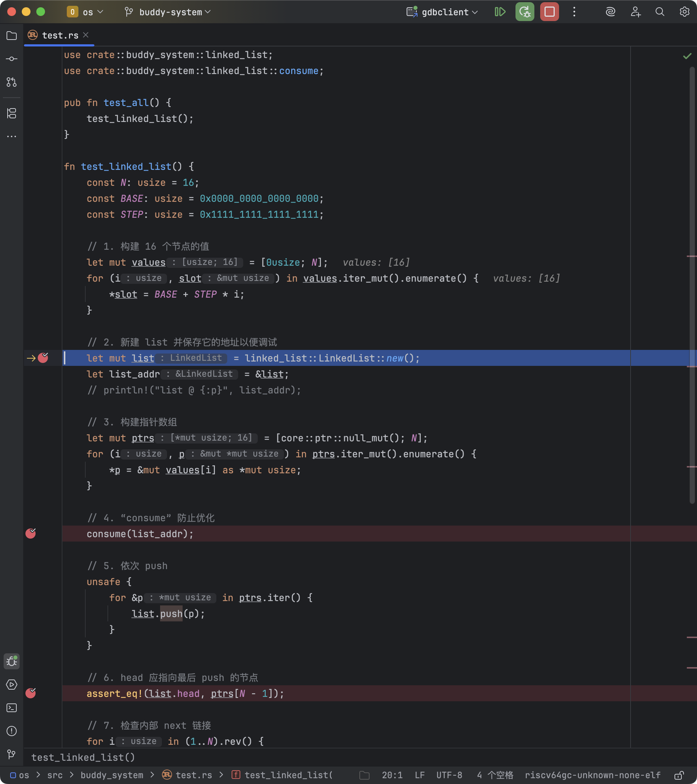This screenshot has width=697, height=784.
Task: Click the src breadcrumb
Action: [55, 775]
